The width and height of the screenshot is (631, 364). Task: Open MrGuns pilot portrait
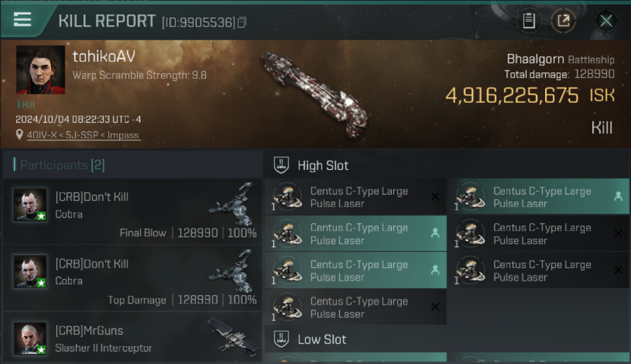30,338
